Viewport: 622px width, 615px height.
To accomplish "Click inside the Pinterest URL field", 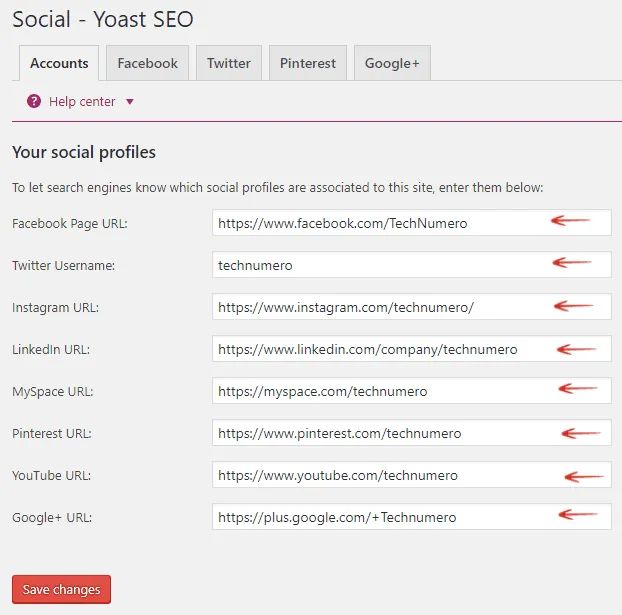I will click(412, 433).
